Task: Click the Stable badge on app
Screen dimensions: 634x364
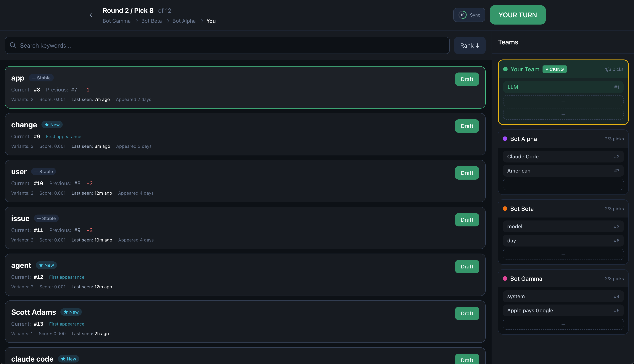Action: coord(41,78)
